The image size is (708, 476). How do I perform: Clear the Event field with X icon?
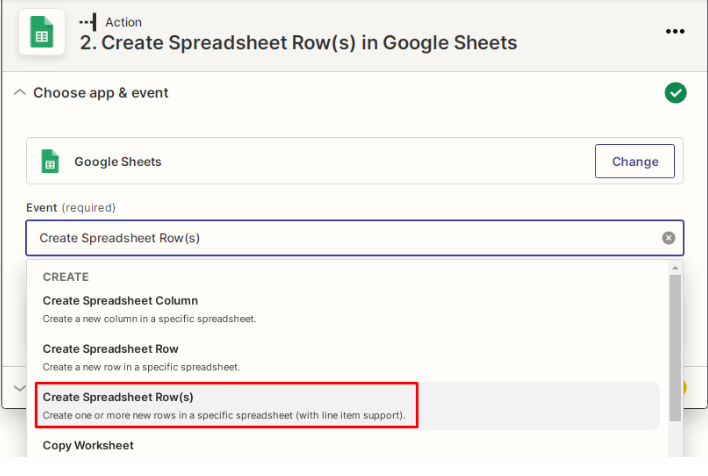[x=668, y=238]
